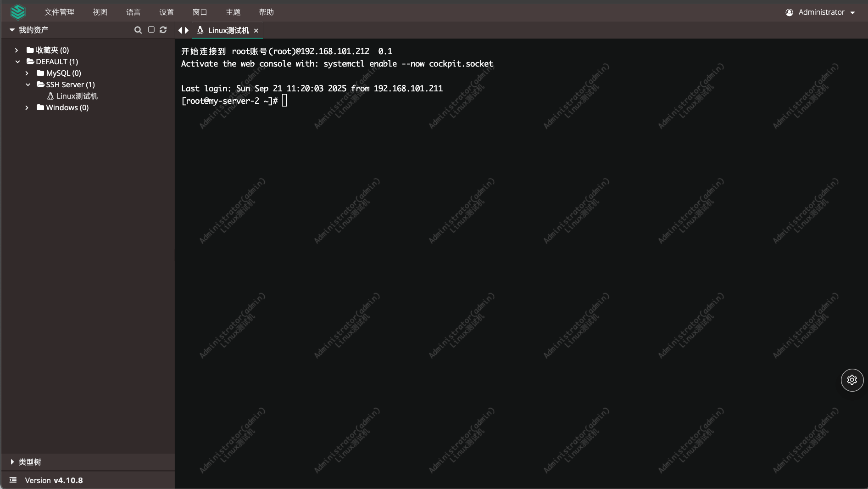Image resolution: width=868 pixels, height=489 pixels.
Task: Refresh the asset tree
Action: point(163,30)
